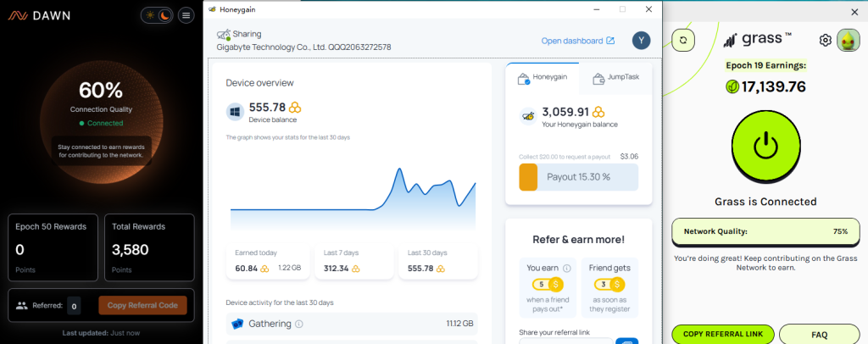Click the Payout 15.30 % progress bar
Image resolution: width=868 pixels, height=344 pixels.
point(578,177)
